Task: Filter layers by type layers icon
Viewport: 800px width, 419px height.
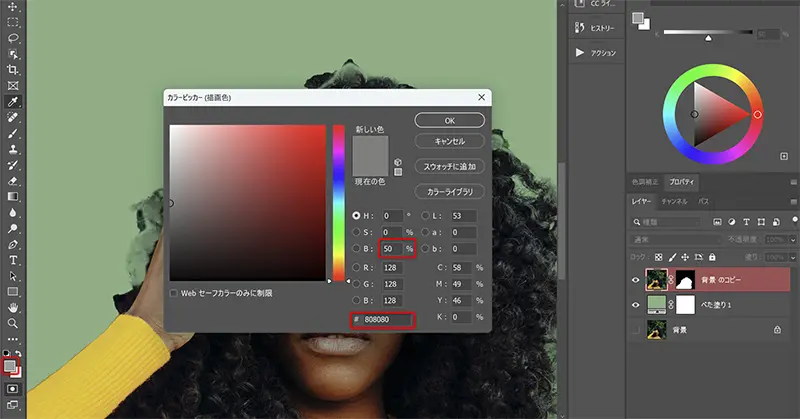Action: [746, 222]
